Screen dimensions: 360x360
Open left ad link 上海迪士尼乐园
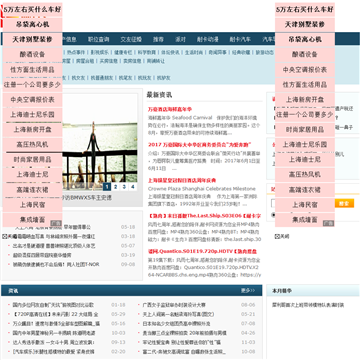32,114
